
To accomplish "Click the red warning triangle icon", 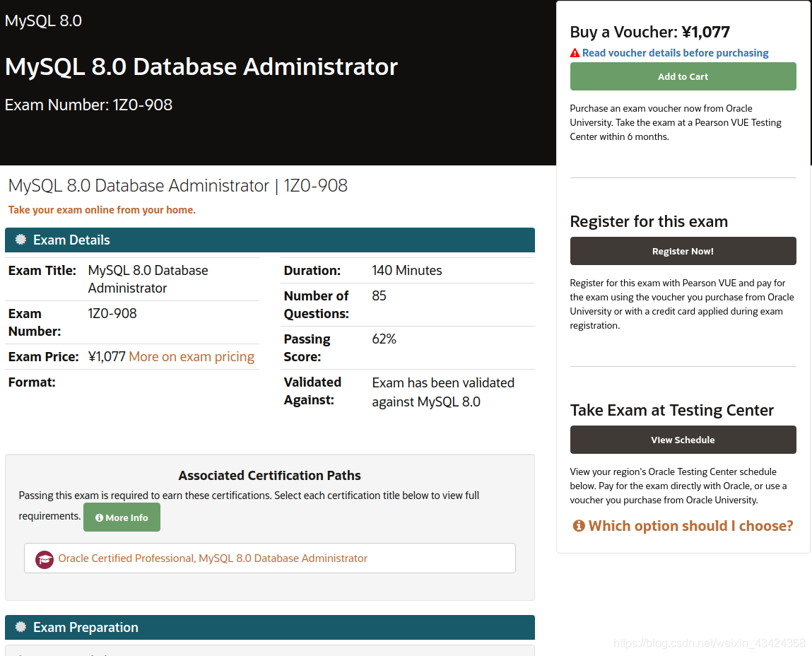I will coord(574,52).
